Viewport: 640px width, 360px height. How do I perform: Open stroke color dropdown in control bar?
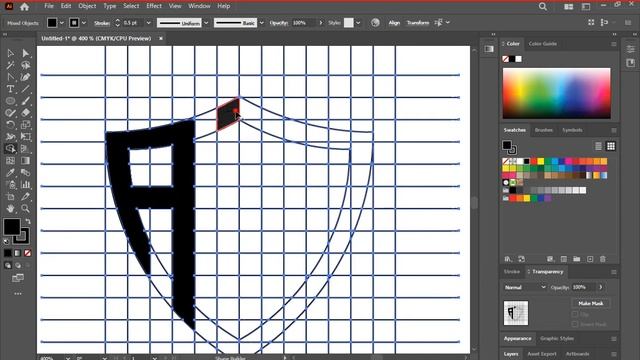(84, 23)
